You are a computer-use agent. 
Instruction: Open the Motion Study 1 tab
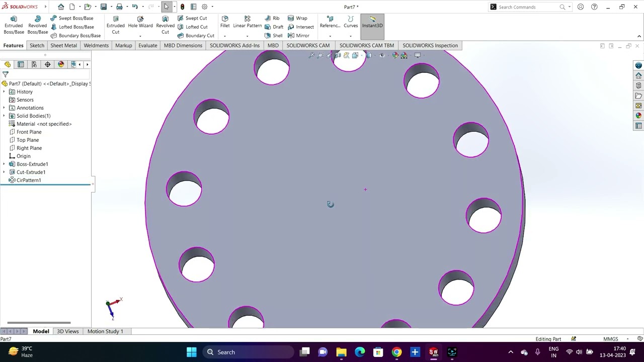point(105,331)
